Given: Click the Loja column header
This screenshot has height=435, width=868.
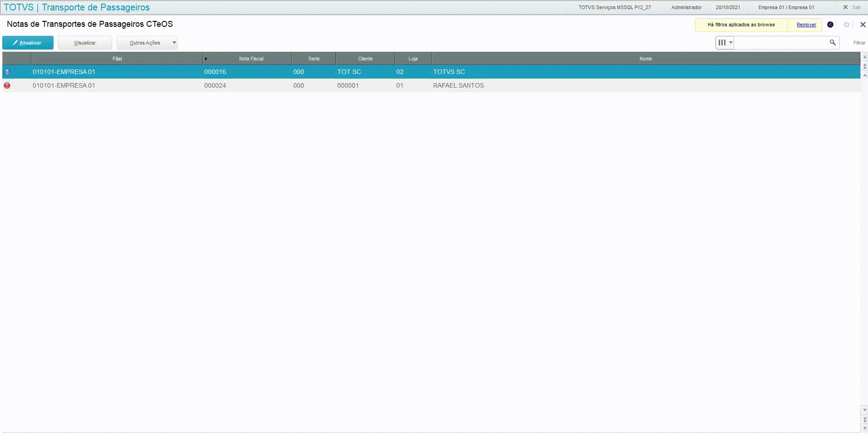Looking at the screenshot, I should pos(413,59).
